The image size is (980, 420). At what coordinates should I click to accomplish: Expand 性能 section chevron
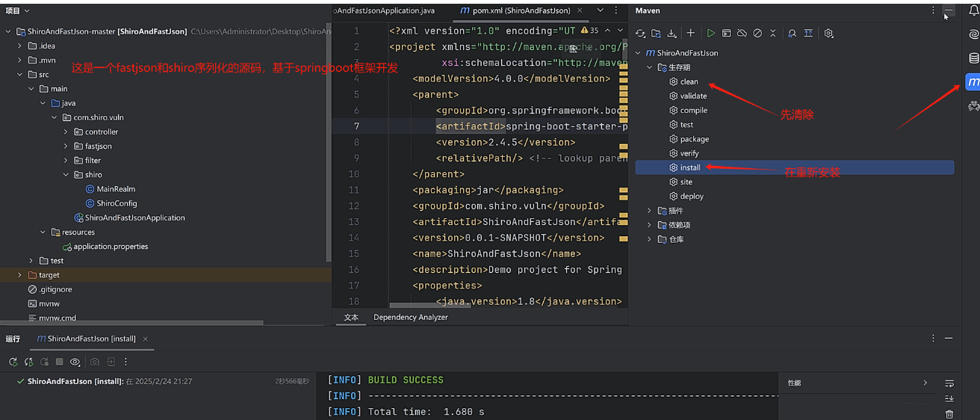coord(925,383)
